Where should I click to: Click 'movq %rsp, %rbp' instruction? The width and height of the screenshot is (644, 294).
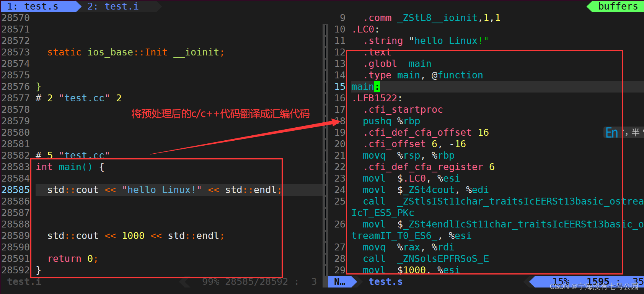(409, 156)
